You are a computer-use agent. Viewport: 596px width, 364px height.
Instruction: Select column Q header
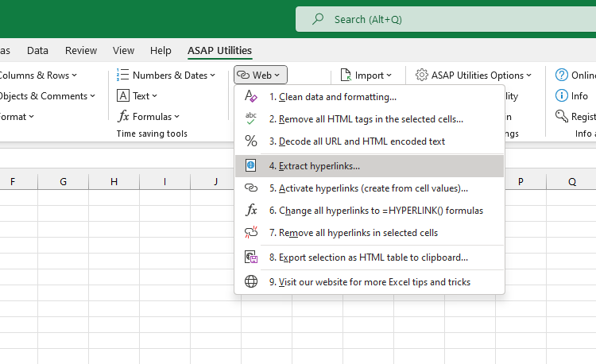(x=571, y=182)
